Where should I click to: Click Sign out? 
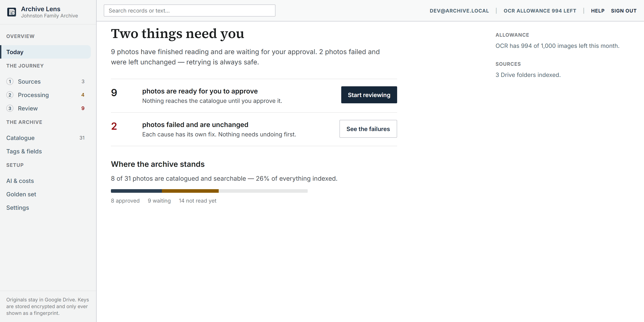click(x=623, y=11)
